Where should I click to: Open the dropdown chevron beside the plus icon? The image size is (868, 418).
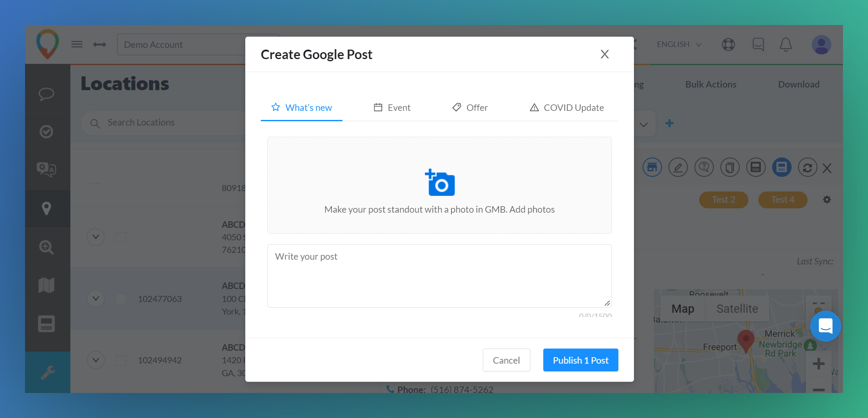tap(643, 125)
